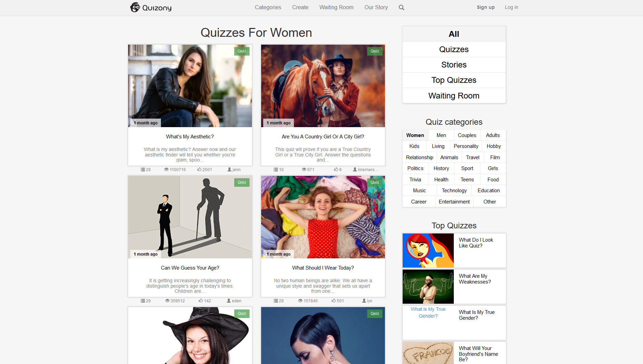Open the Waiting Room from the top bar
The image size is (643, 364).
pos(336,7)
